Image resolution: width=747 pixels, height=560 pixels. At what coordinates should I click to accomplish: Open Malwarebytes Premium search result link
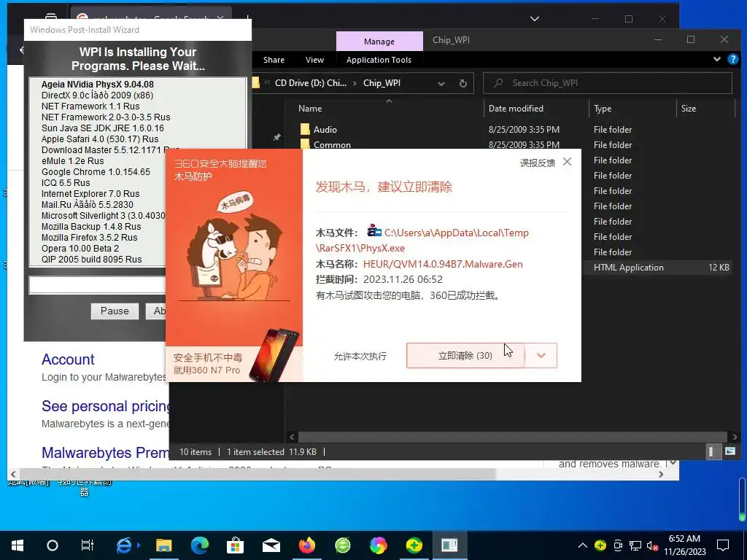coord(105,452)
